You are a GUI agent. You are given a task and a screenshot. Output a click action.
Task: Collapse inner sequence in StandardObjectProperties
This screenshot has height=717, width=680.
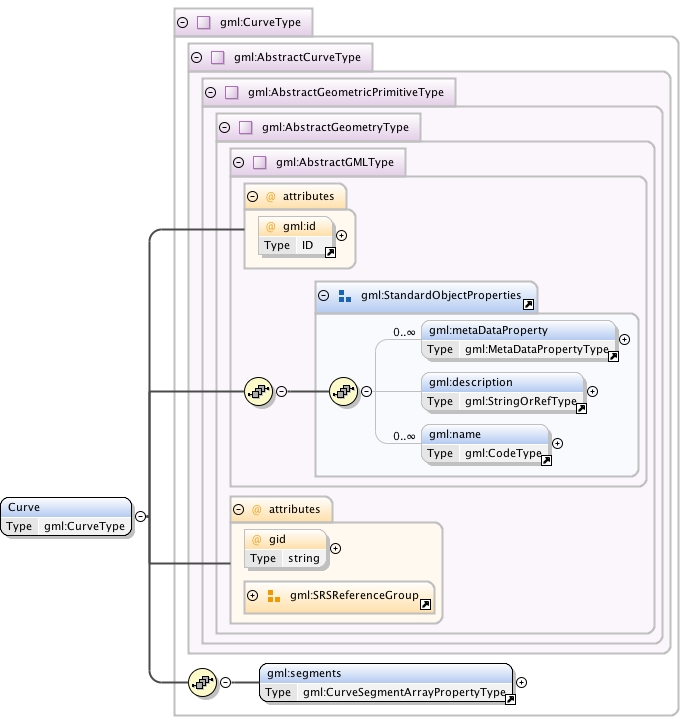(x=366, y=391)
